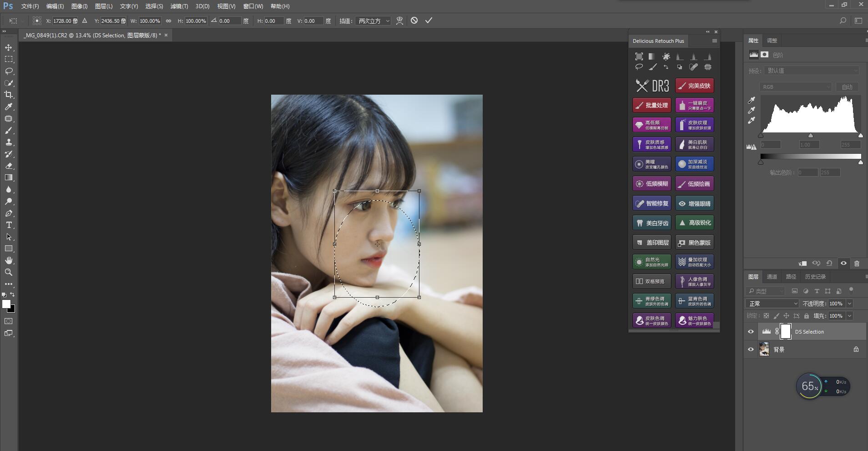Select the Zoom tool
This screenshot has height=451, width=868.
point(9,272)
